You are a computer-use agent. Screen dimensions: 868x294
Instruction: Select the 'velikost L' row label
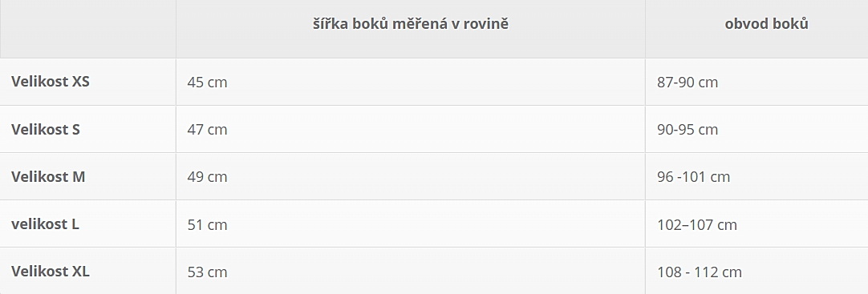(x=45, y=224)
